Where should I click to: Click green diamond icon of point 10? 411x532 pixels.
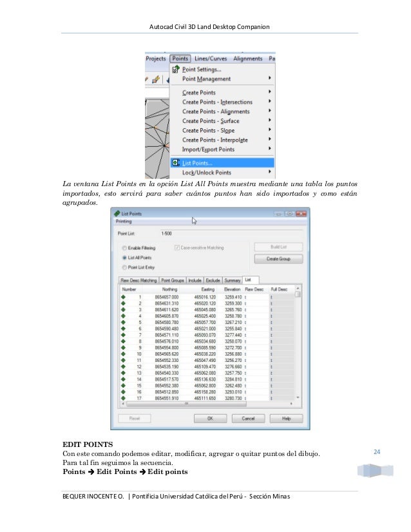coord(123,354)
